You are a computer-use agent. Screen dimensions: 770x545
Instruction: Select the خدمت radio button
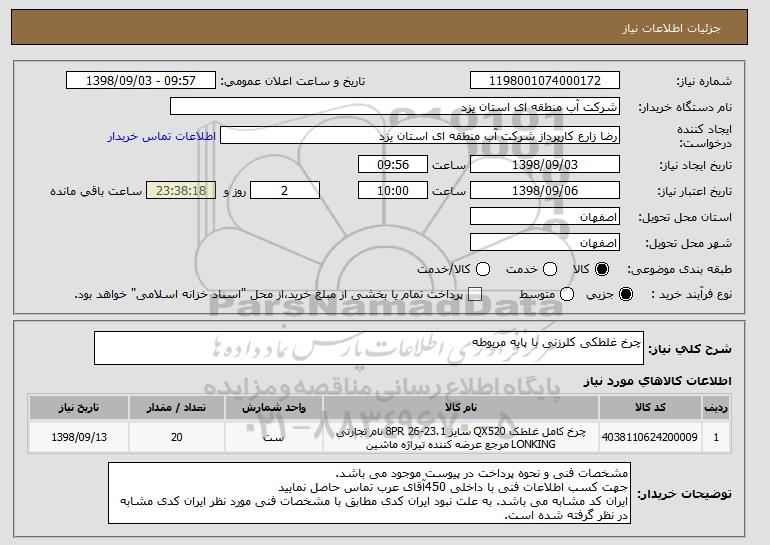(550, 269)
